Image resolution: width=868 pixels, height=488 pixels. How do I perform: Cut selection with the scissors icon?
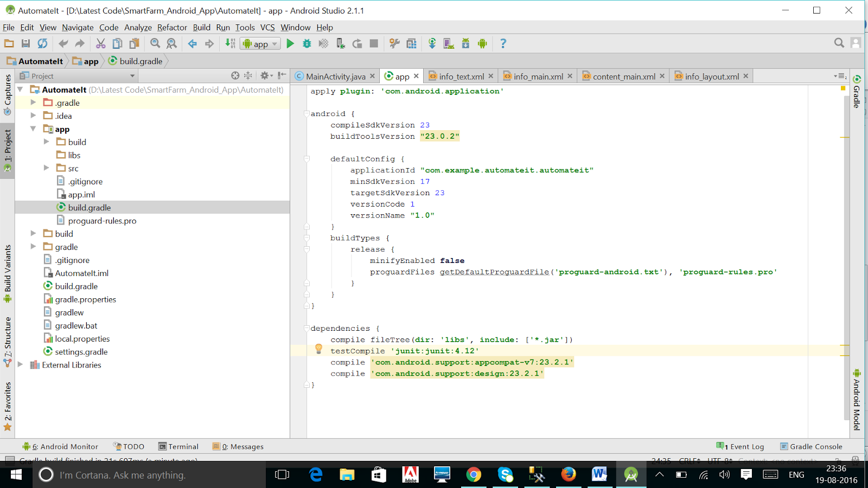101,43
